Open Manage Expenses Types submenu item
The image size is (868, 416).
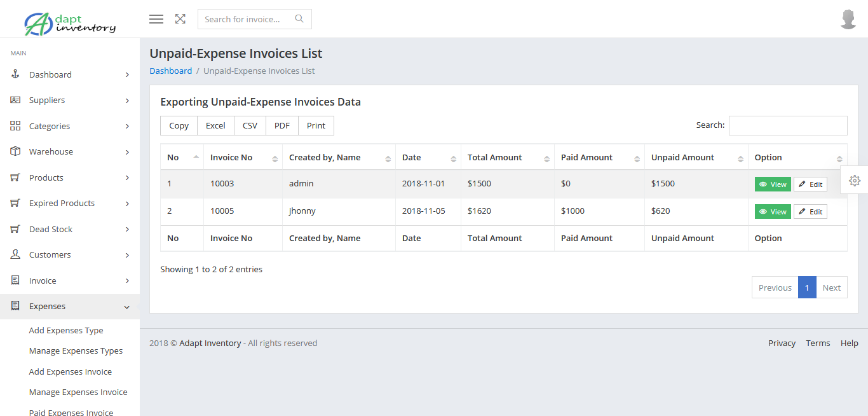[76, 351]
